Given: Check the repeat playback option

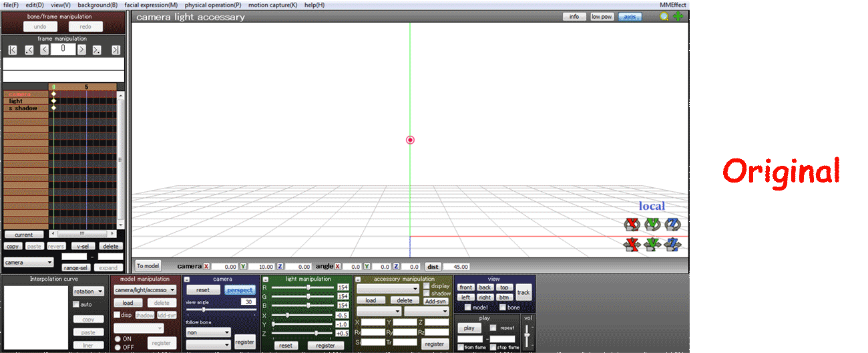Looking at the screenshot, I should [x=493, y=328].
